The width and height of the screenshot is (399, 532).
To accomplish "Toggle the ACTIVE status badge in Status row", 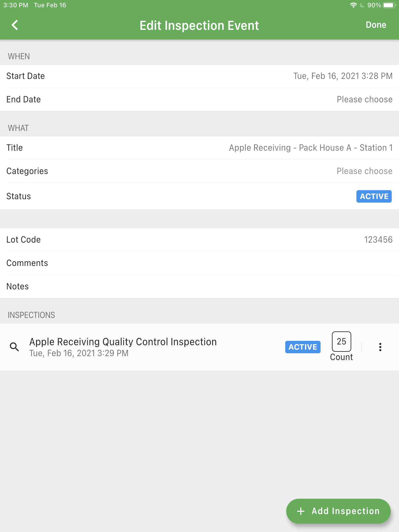I will click(374, 196).
